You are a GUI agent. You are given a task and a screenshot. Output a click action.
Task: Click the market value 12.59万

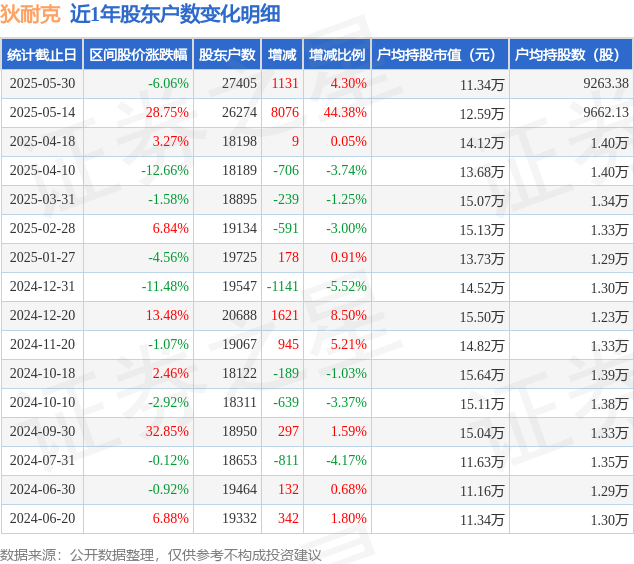(x=482, y=114)
